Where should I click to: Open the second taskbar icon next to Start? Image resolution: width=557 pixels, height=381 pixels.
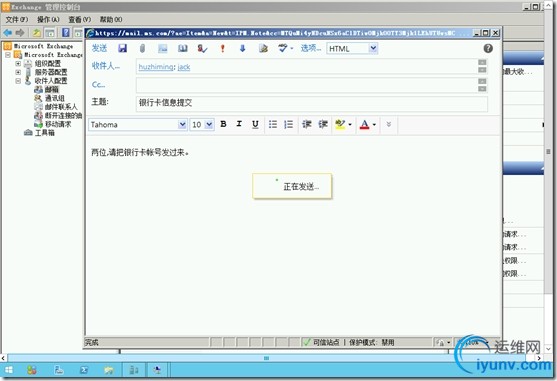click(32, 370)
